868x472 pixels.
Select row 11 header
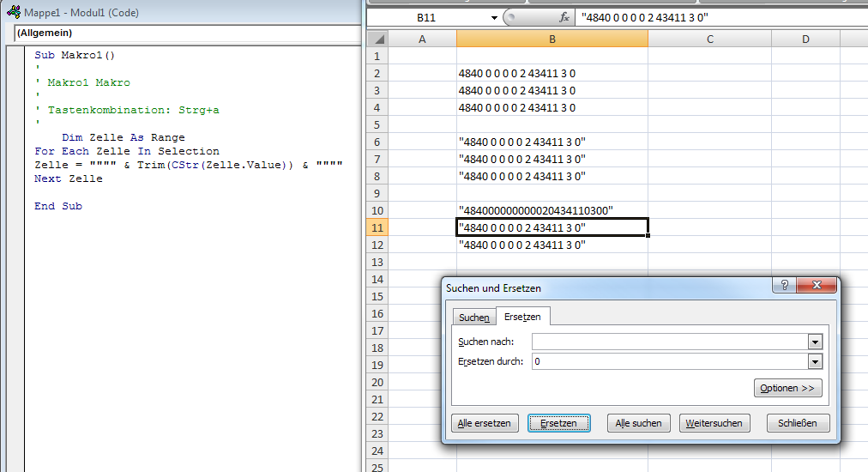[377, 227]
